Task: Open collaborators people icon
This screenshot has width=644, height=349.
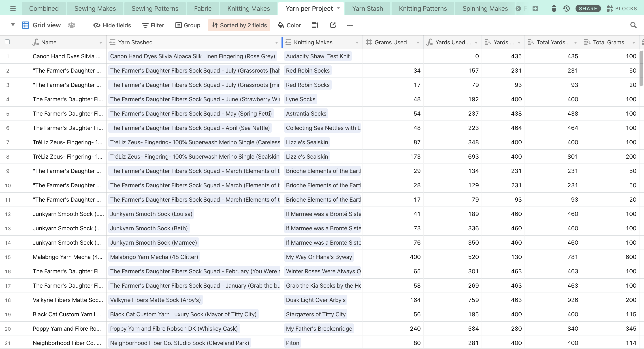Action: tap(72, 25)
